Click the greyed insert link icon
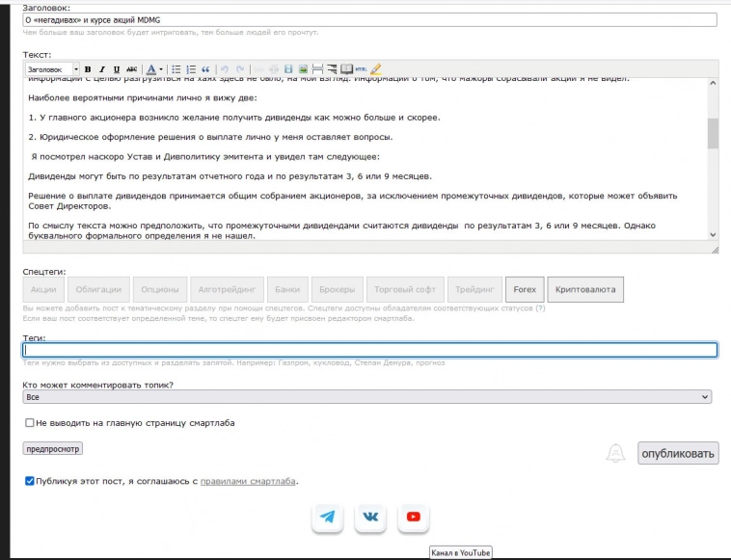 (259, 69)
